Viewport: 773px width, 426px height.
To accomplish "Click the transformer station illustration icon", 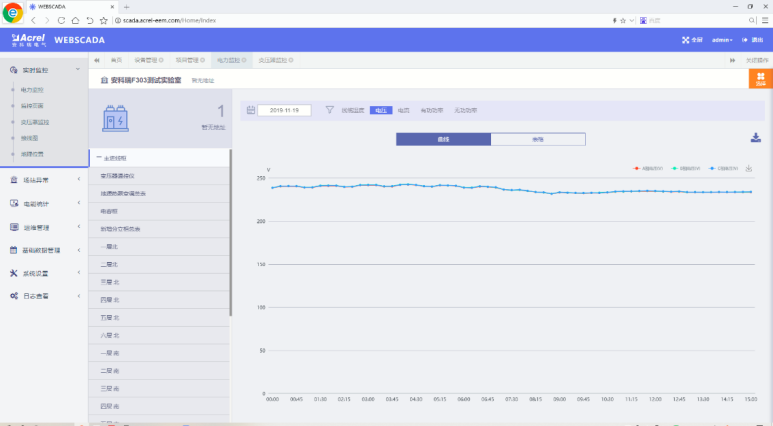I will click(115, 118).
